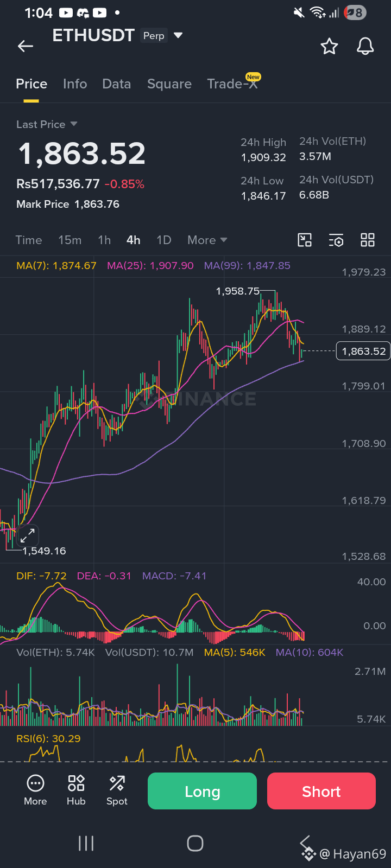391x868 pixels.
Task: Open the trading pair switcher triangle next to Perp
Action: [x=178, y=36]
